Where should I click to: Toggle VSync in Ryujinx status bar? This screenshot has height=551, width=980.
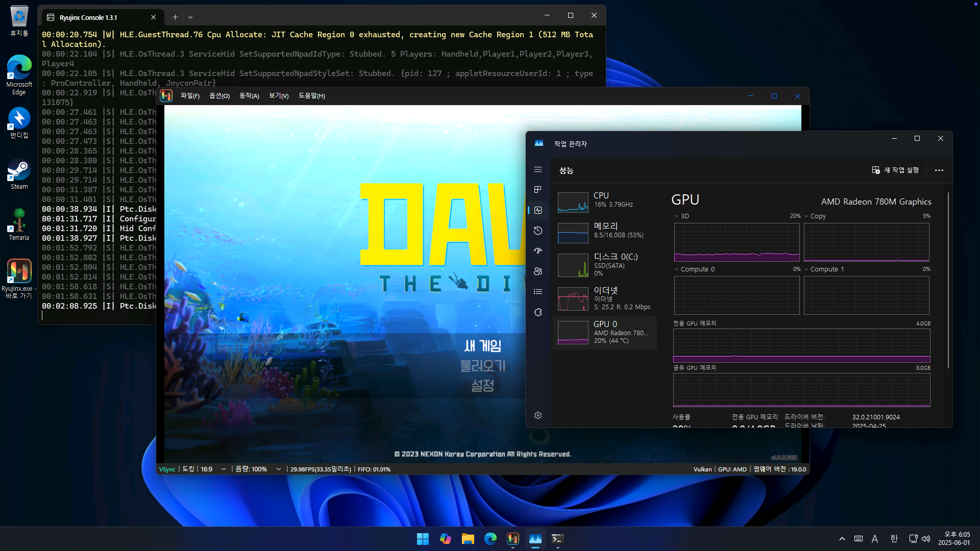point(167,469)
